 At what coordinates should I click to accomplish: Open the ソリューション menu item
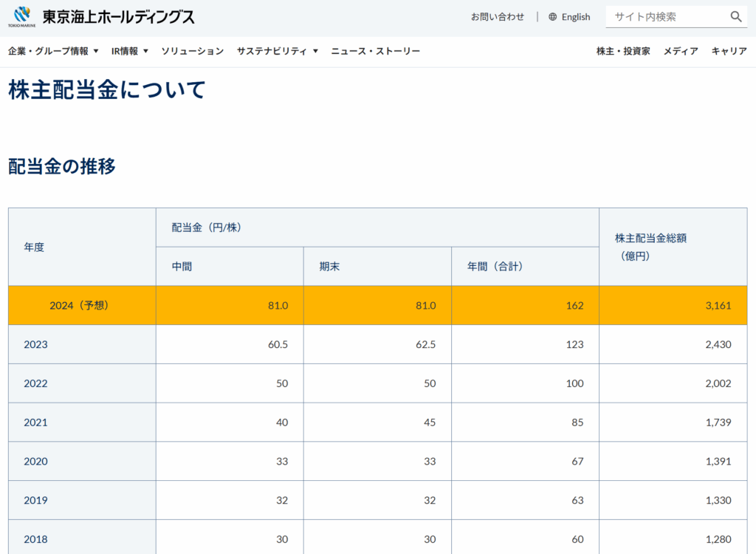(193, 51)
